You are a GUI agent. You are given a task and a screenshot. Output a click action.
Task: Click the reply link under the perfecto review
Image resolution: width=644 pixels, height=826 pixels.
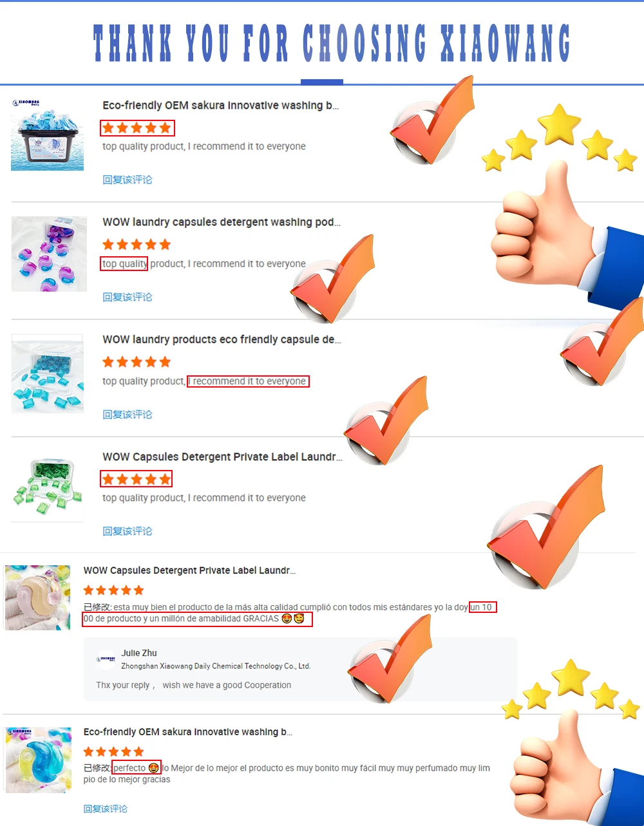pyautogui.click(x=106, y=809)
